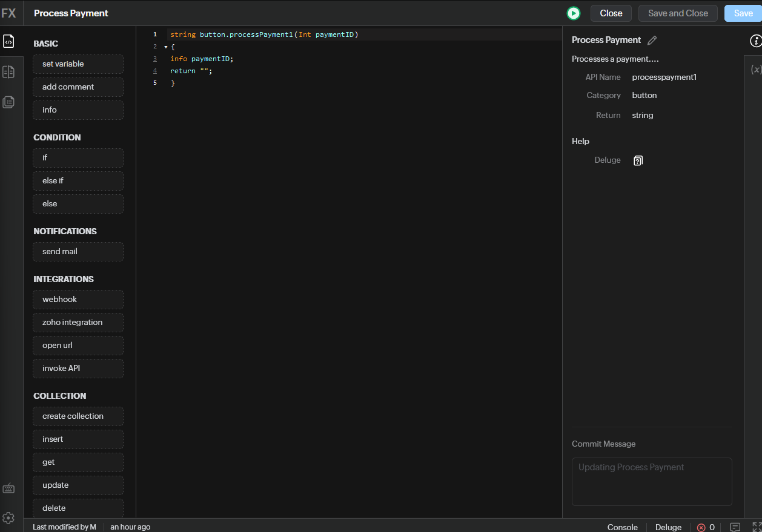This screenshot has height=532, width=762.
Task: Open the feedback chat icon in status bar
Action: pos(735,527)
